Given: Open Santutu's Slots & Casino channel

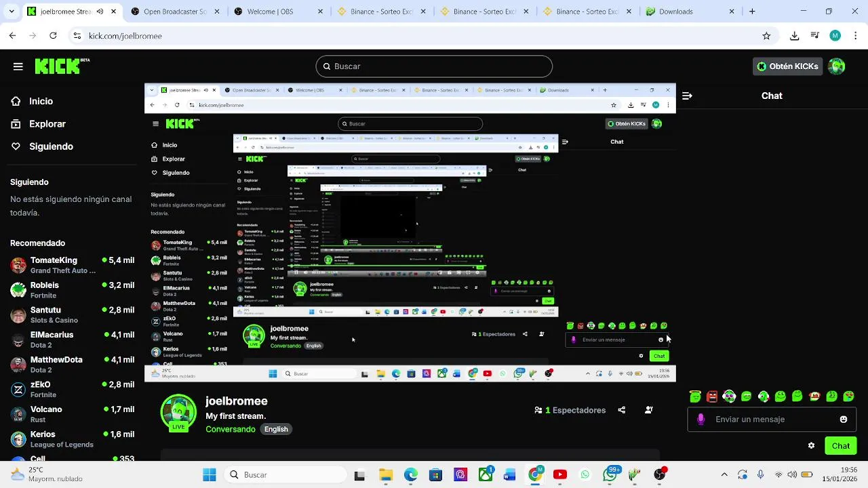Looking at the screenshot, I should pos(72,315).
